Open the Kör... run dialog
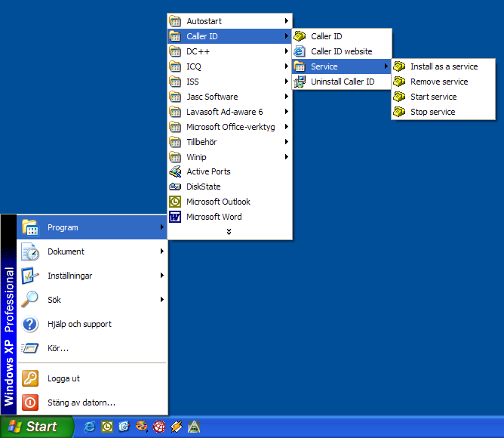Viewport: 504px width, 438px height. pyautogui.click(x=92, y=348)
